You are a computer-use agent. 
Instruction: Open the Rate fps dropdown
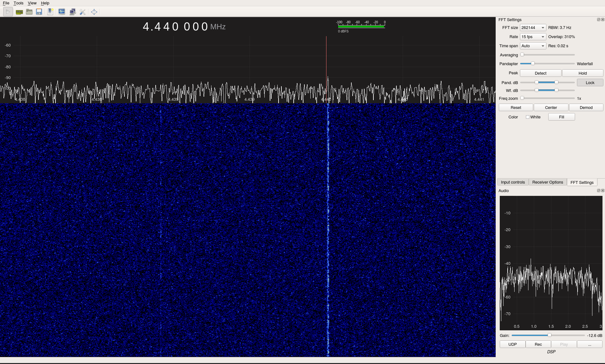[x=533, y=37]
